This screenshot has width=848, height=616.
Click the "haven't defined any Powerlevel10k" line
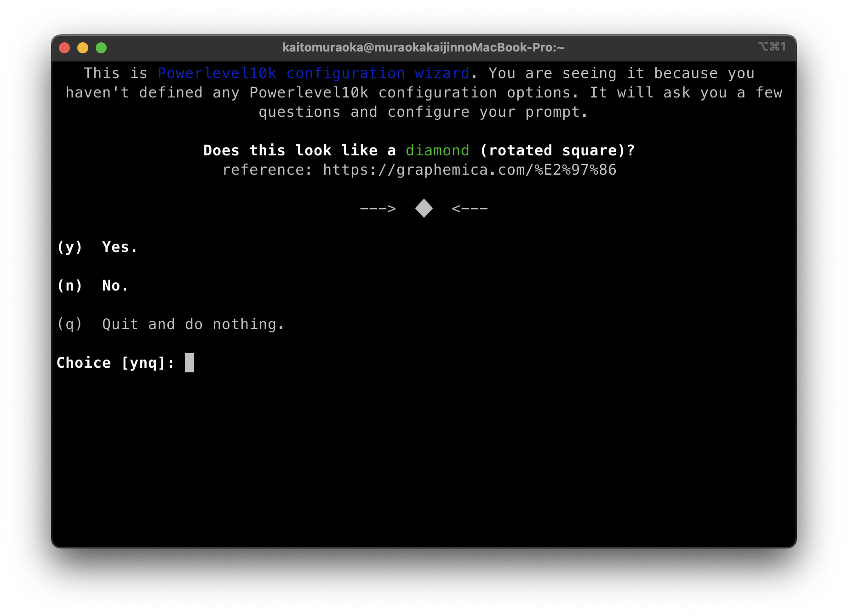coord(424,93)
